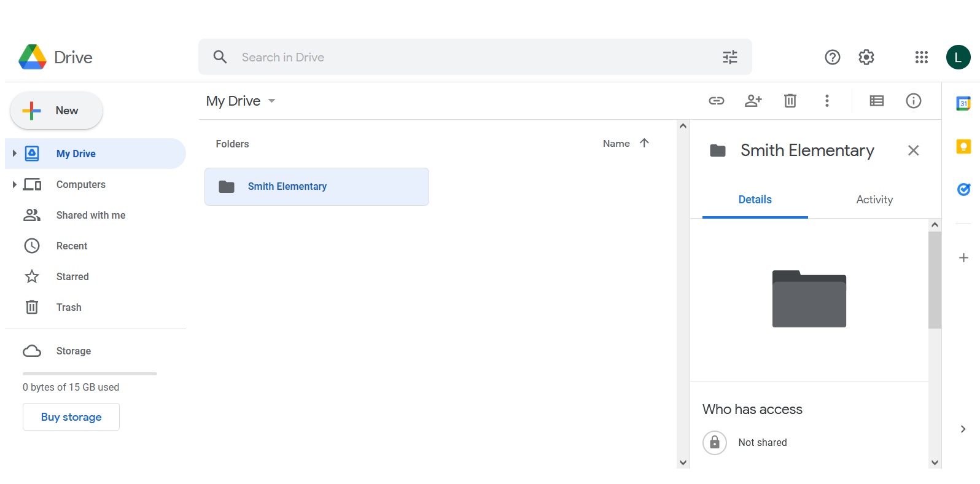Click the 'Not shared' text

pyautogui.click(x=763, y=443)
